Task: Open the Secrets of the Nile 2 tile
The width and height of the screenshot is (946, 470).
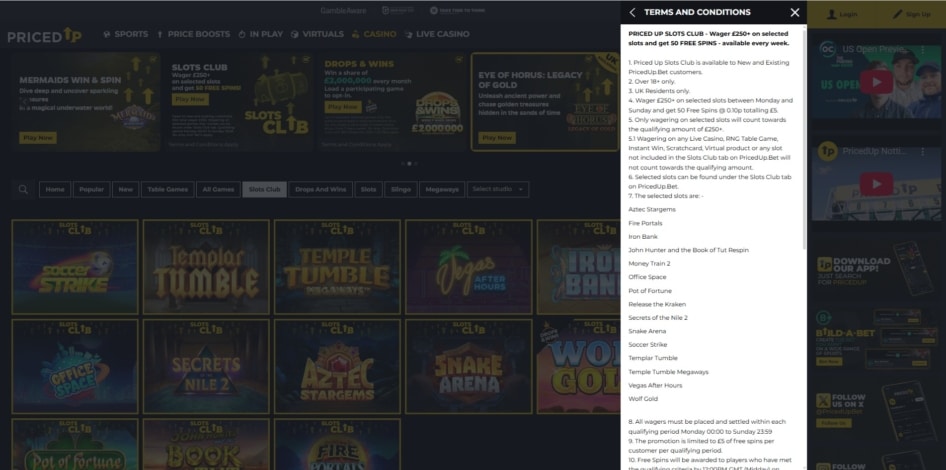Action: pos(206,366)
